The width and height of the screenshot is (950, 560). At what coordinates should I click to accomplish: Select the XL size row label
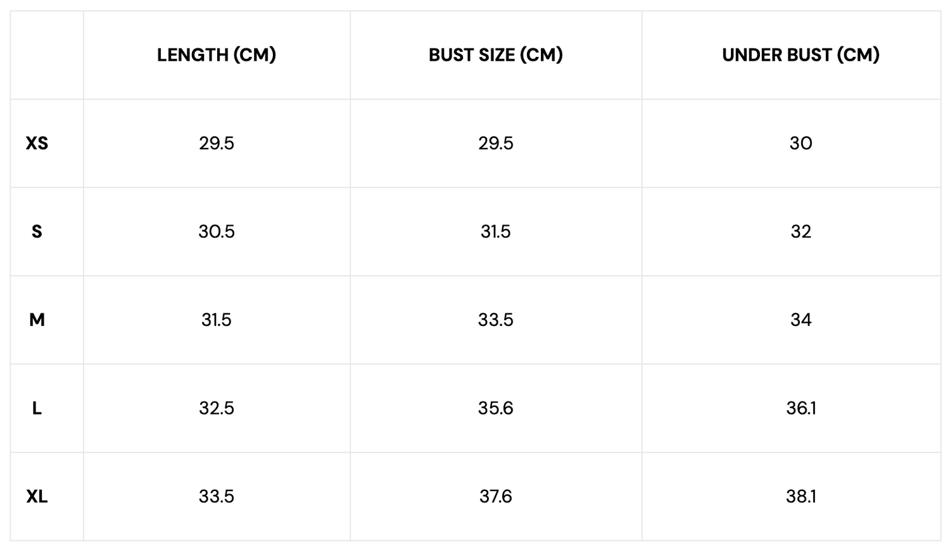tap(37, 497)
